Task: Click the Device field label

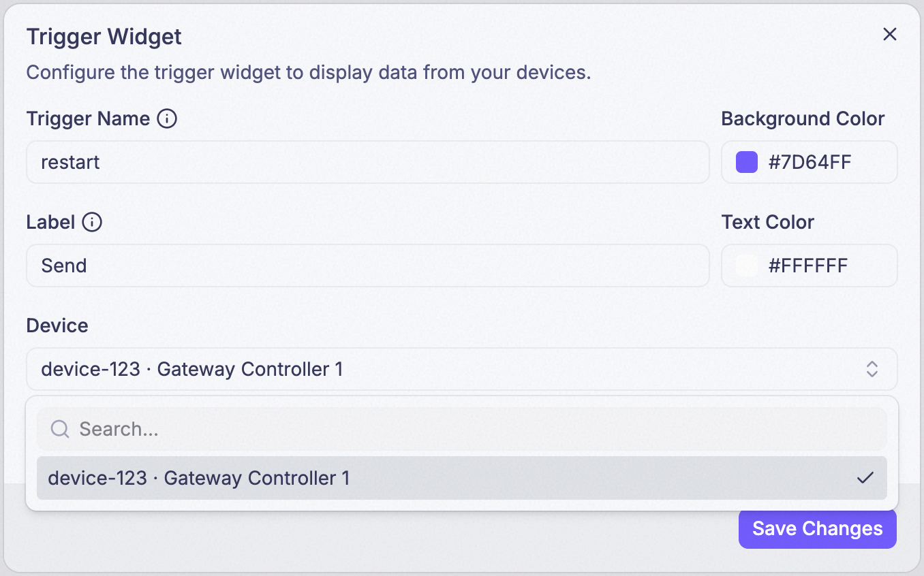Action: pos(57,325)
